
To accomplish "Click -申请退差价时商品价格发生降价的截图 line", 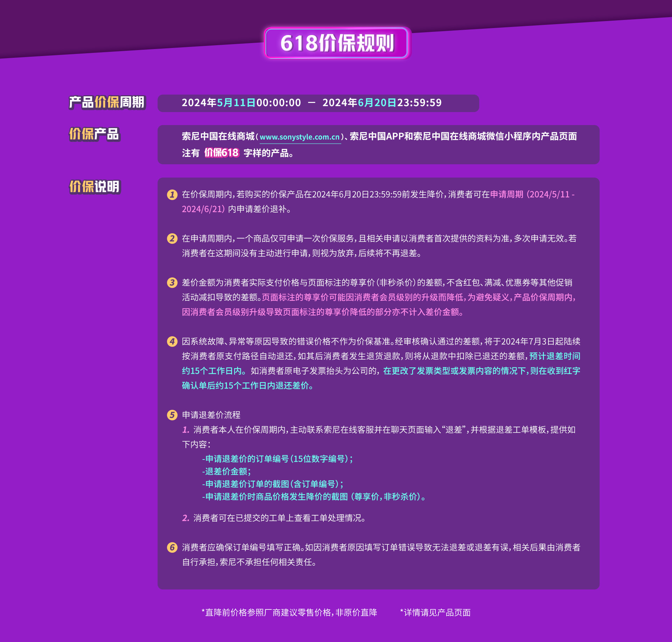I will (x=314, y=497).
